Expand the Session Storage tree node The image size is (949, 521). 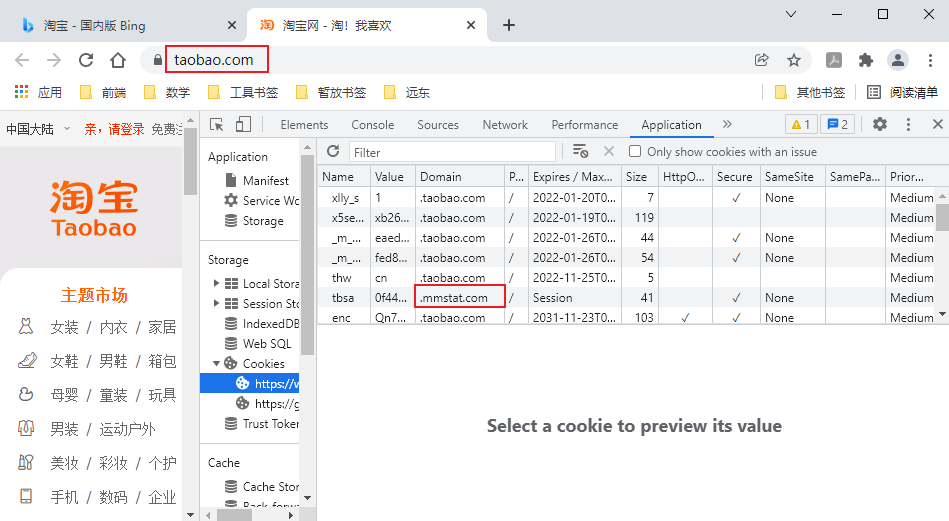pos(216,304)
